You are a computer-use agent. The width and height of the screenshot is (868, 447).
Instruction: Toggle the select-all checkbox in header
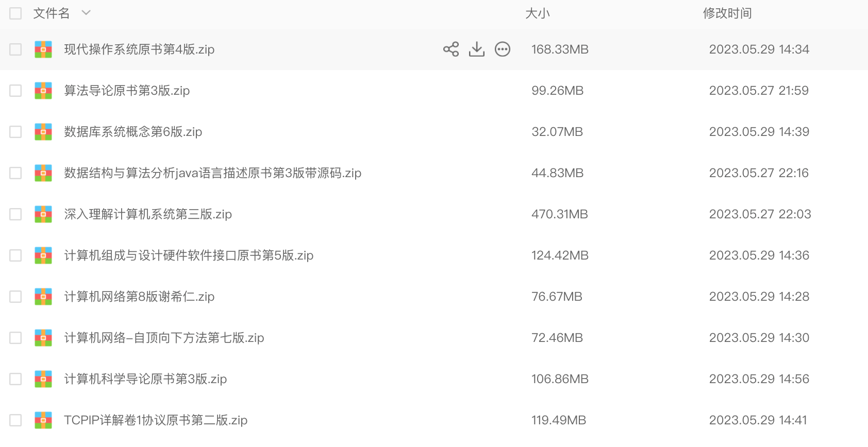[x=15, y=13]
